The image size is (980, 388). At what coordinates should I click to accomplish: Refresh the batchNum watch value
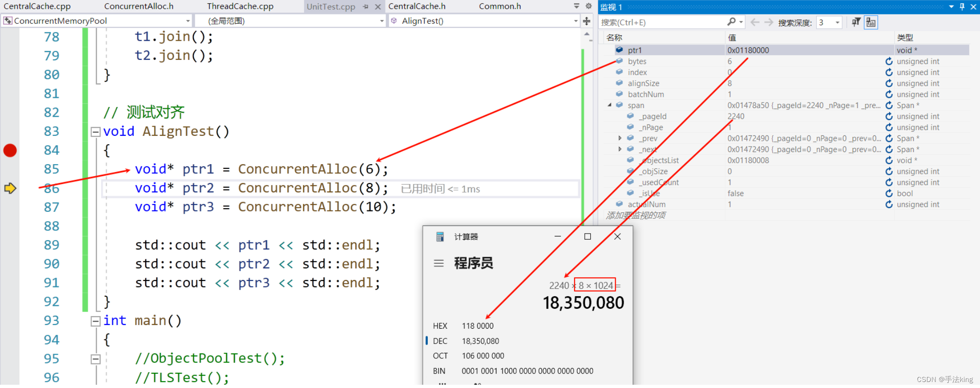tap(889, 94)
